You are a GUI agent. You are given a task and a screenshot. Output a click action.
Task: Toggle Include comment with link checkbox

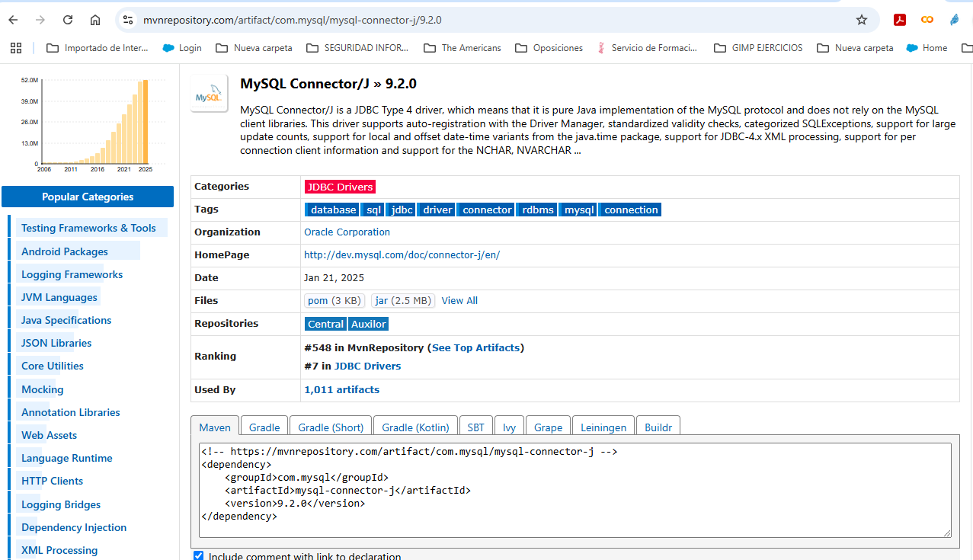(199, 556)
